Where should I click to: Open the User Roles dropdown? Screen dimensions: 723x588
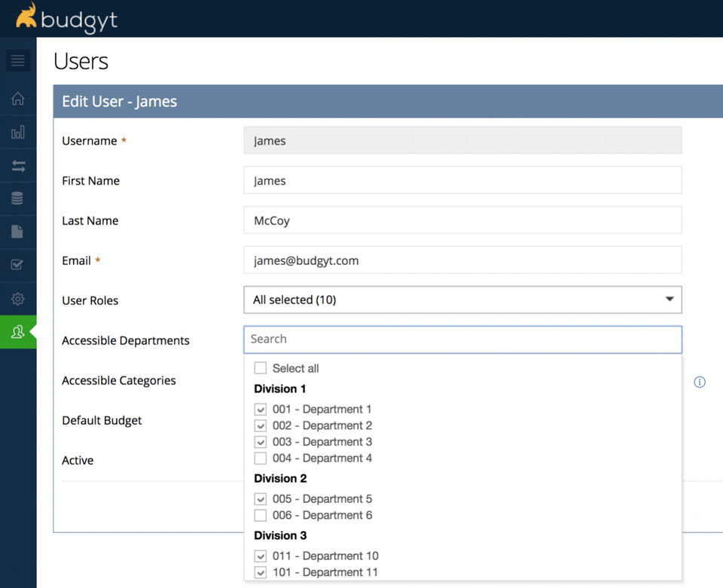click(x=462, y=300)
